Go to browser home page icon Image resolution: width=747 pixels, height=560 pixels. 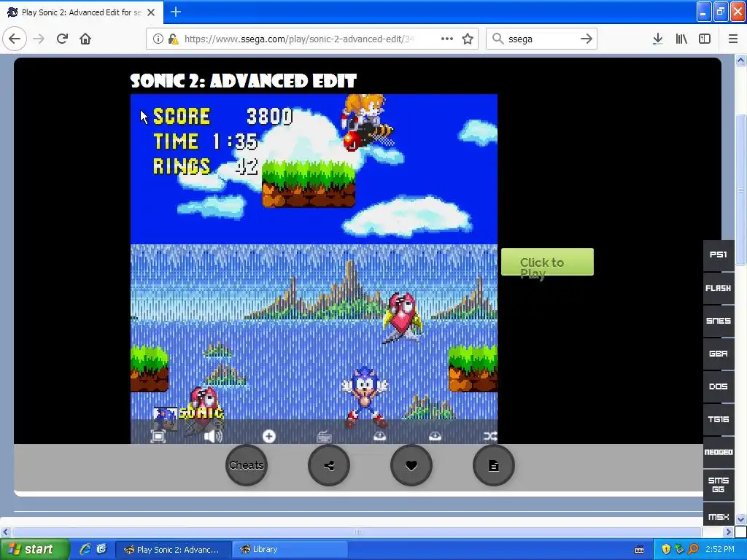pyautogui.click(x=85, y=39)
